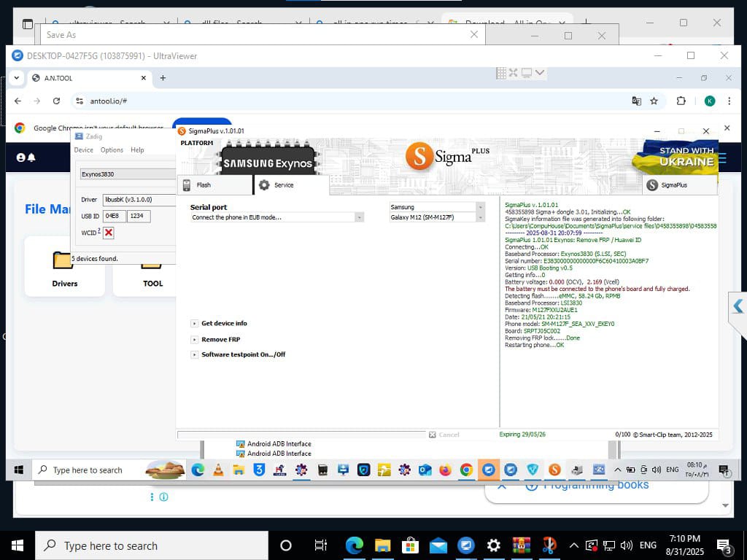Click the Get device info arrow

tap(194, 323)
